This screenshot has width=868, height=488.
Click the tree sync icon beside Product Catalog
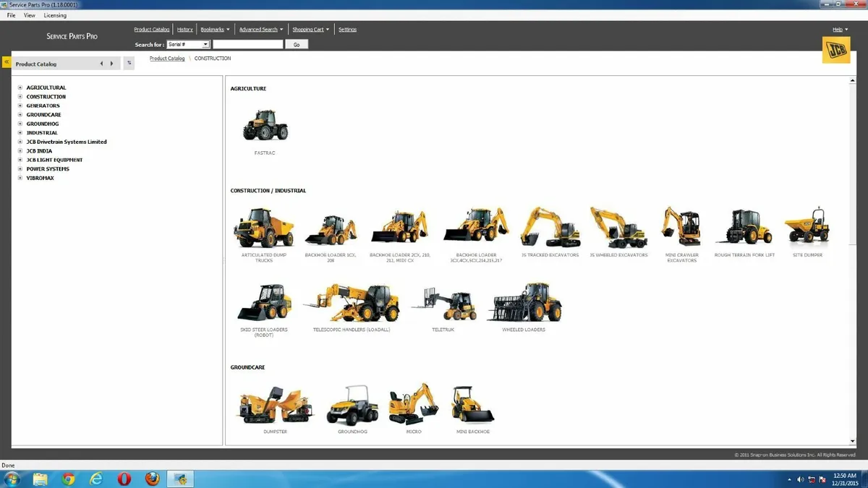129,64
